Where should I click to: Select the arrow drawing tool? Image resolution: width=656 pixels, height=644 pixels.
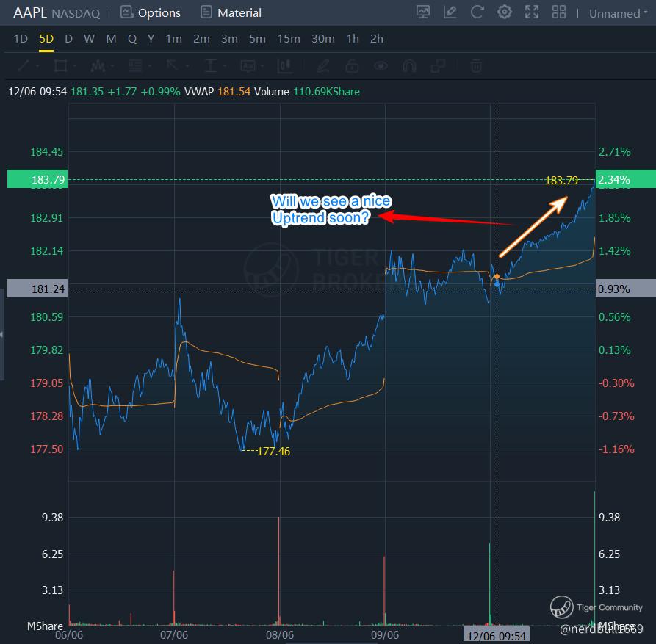(x=173, y=65)
